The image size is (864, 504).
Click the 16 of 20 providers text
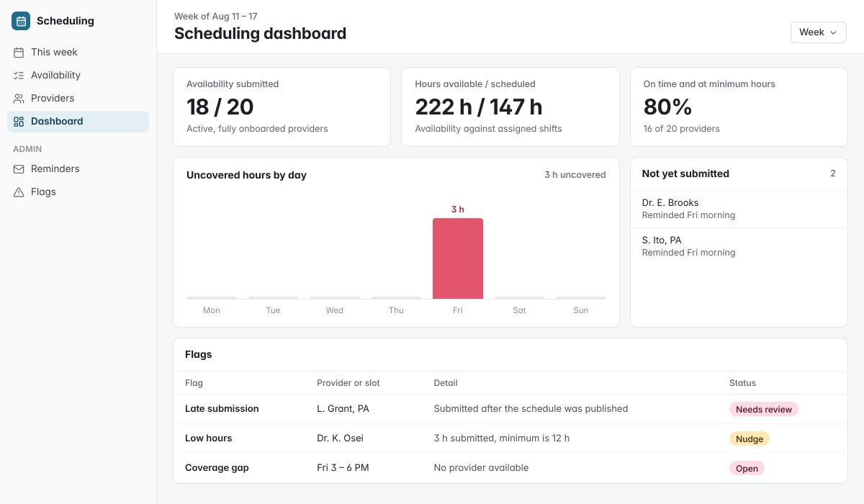pos(681,129)
